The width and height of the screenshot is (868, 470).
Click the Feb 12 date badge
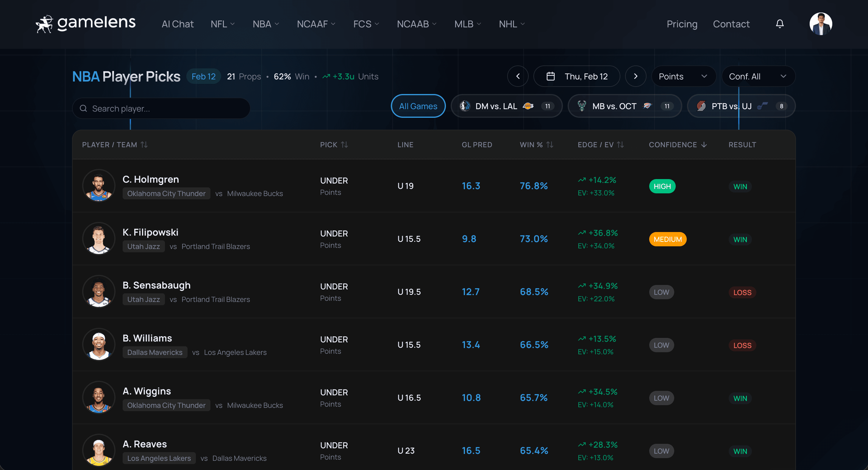point(204,76)
